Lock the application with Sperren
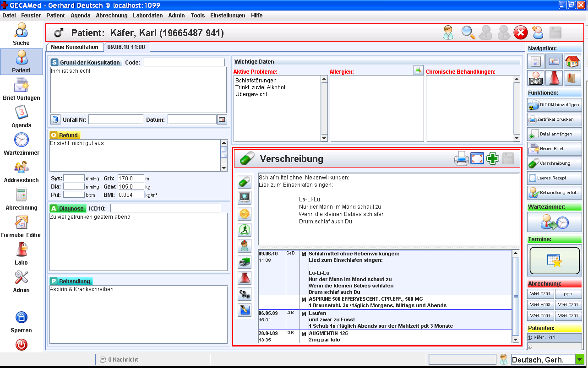 22,318
